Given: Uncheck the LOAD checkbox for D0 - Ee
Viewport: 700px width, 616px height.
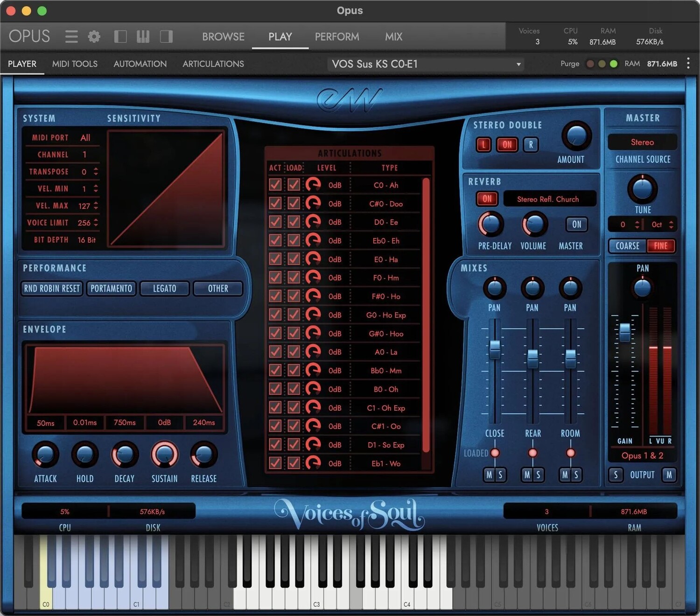Looking at the screenshot, I should (x=294, y=222).
